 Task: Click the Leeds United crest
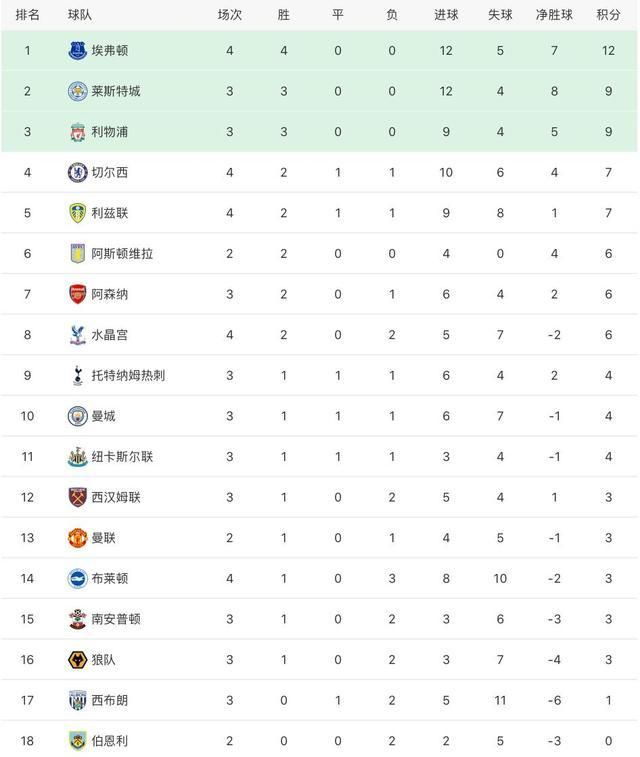click(77, 213)
